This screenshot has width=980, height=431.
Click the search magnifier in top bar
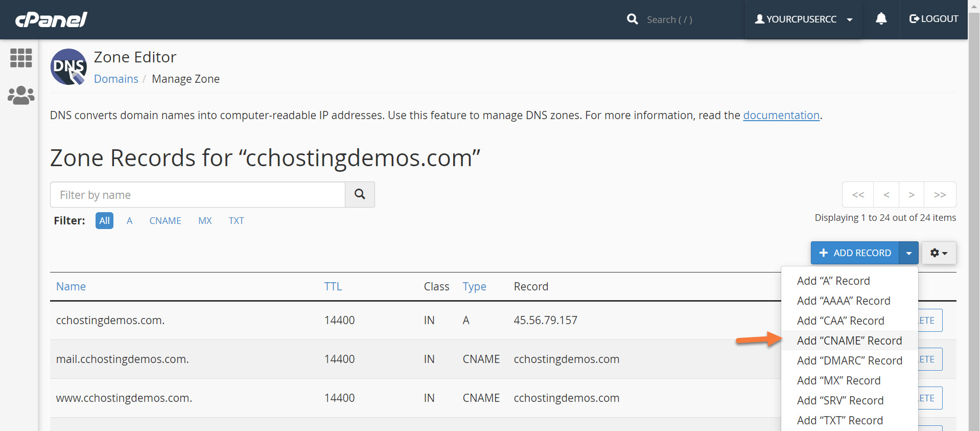point(632,19)
